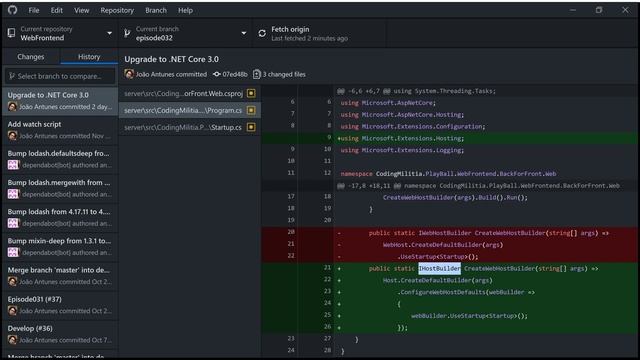Click the highlighted IHostBuilder text in diff

(440, 268)
